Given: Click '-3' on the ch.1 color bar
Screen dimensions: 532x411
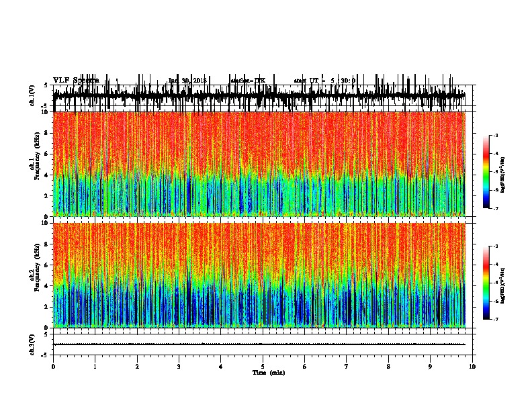Looking at the screenshot, I should click(495, 136).
